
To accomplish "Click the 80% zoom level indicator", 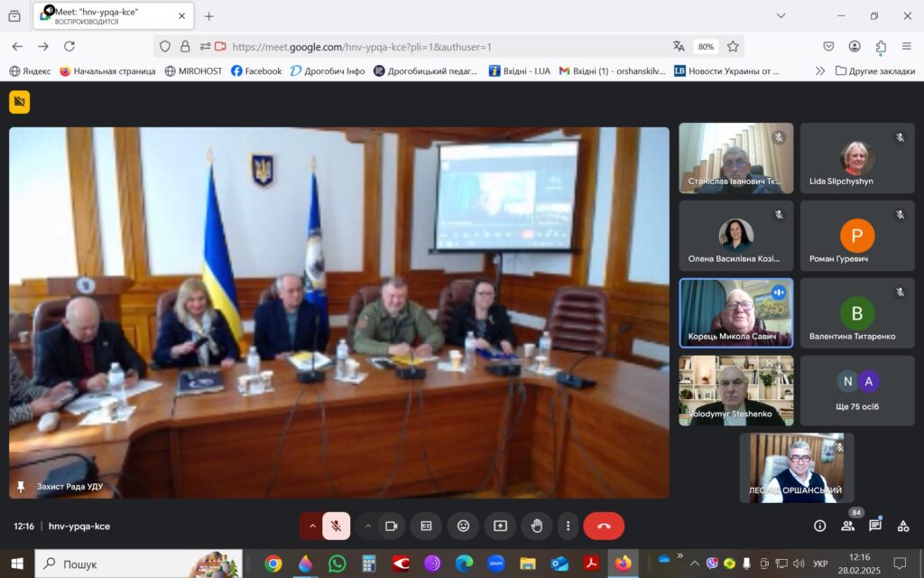I will 706,46.
